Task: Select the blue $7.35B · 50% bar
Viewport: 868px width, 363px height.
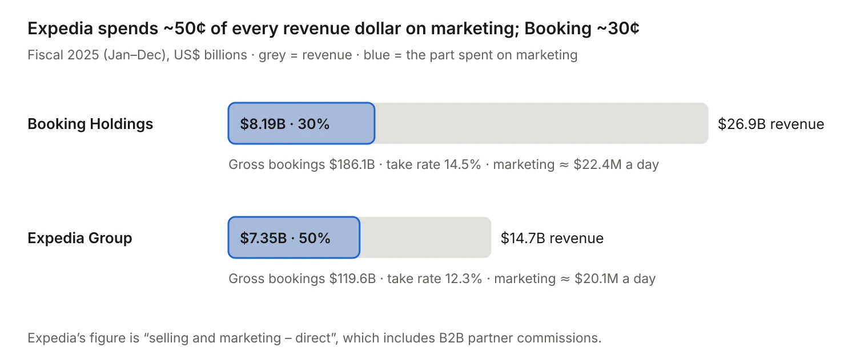Action: (x=294, y=237)
